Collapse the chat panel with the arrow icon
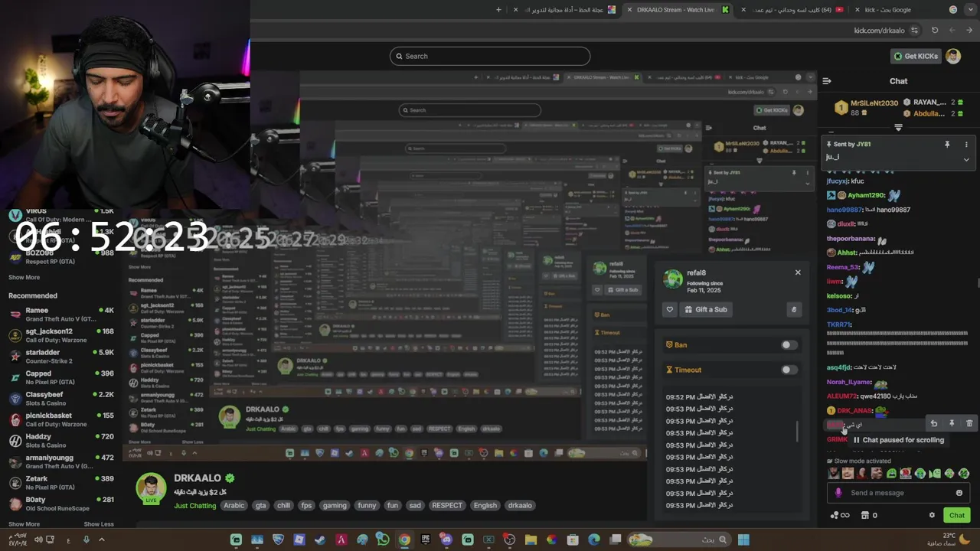This screenshot has width=980, height=551. [827, 81]
